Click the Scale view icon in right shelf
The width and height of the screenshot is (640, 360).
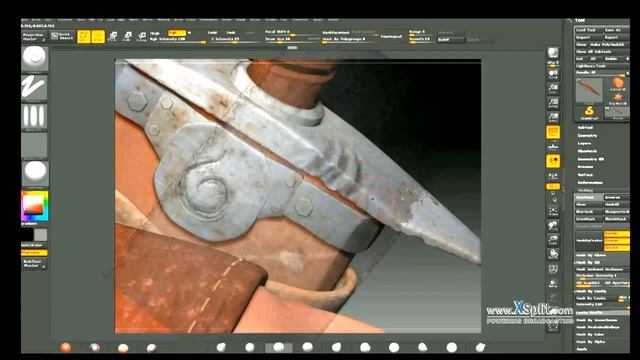553,240
